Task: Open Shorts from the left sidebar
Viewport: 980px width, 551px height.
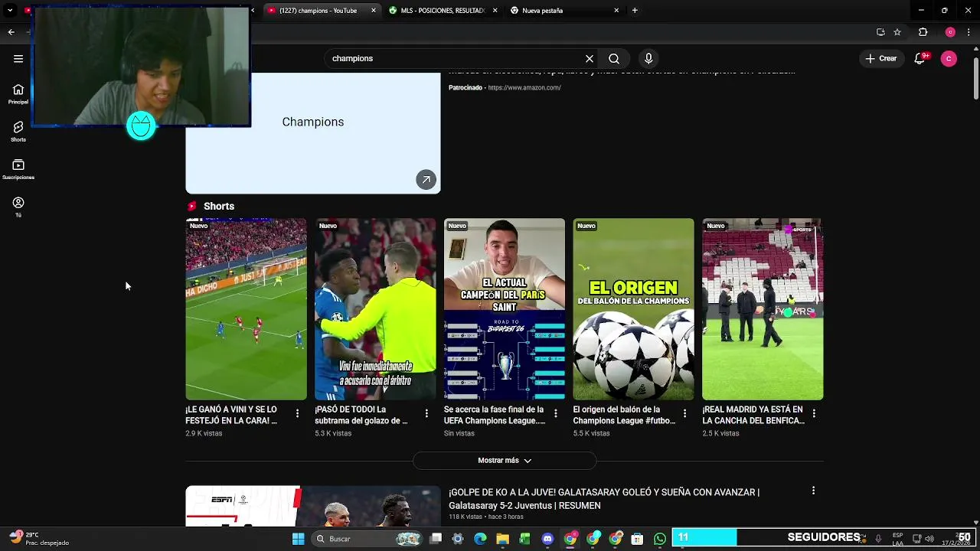Action: pyautogui.click(x=18, y=132)
